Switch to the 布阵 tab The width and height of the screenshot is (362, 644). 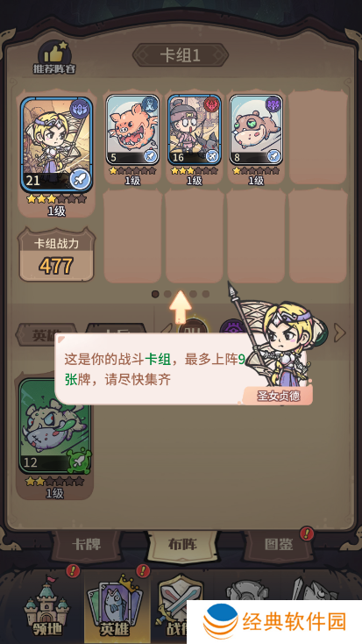click(182, 544)
